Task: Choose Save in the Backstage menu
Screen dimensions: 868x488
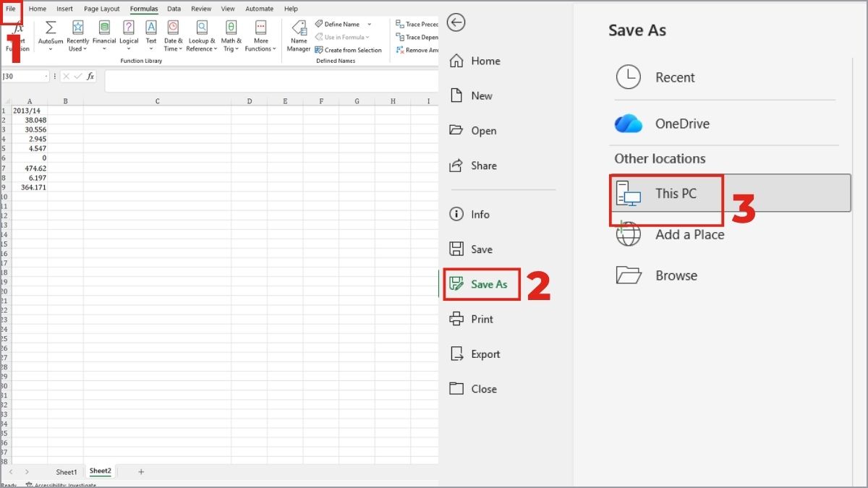Action: click(x=472, y=249)
